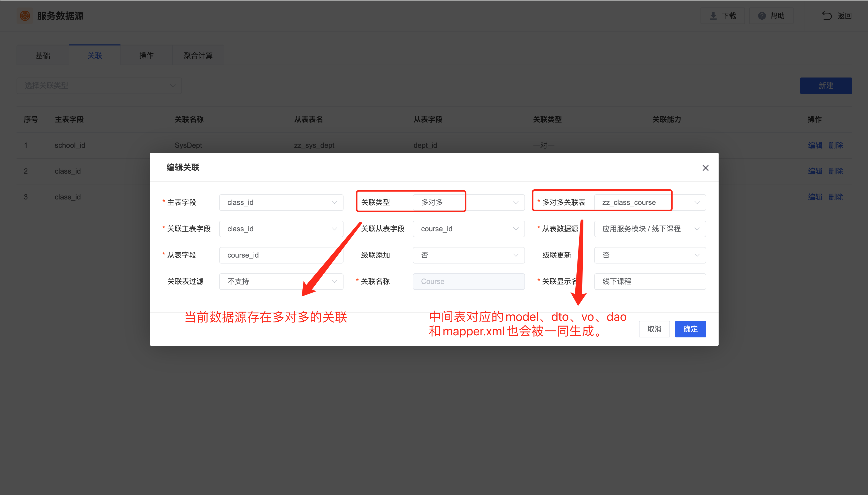This screenshot has width=868, height=495.
Task: Click 删除 in row 3
Action: pyautogui.click(x=836, y=197)
